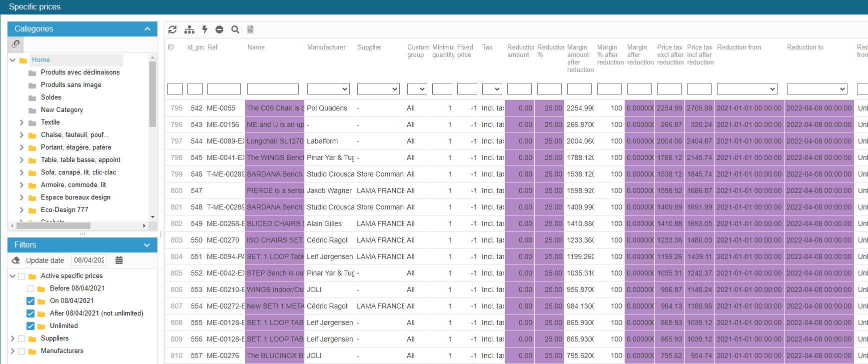Open the Manufacturer column filter dropdown

(328, 89)
